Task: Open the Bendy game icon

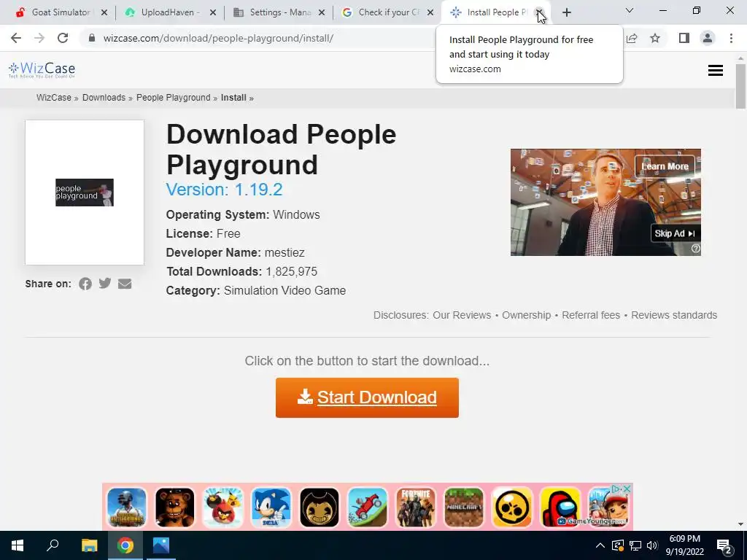Action: coord(320,507)
